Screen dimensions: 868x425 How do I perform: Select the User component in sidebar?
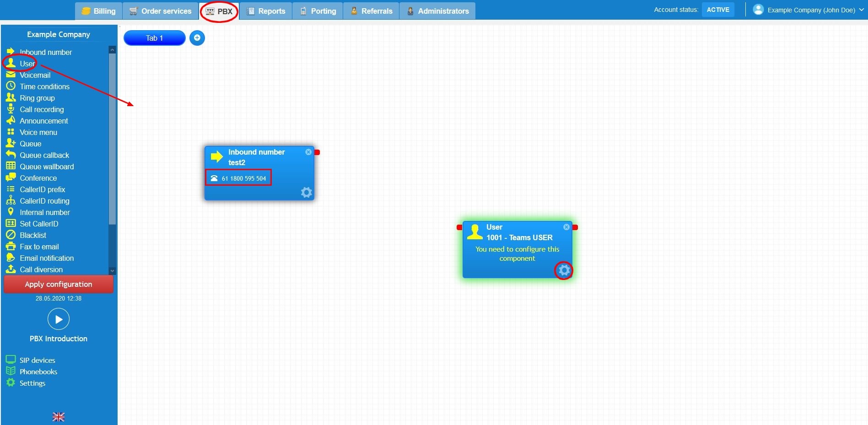(26, 63)
